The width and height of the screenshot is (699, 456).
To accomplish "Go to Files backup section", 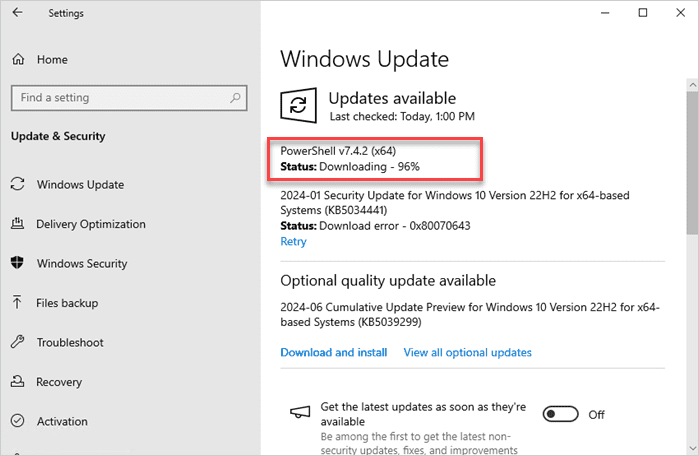I will (67, 303).
